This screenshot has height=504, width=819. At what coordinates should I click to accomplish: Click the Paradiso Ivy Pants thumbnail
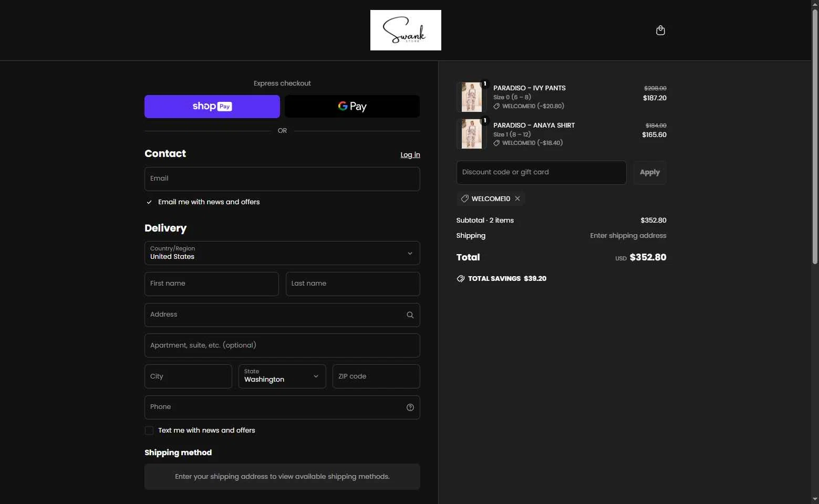(472, 97)
